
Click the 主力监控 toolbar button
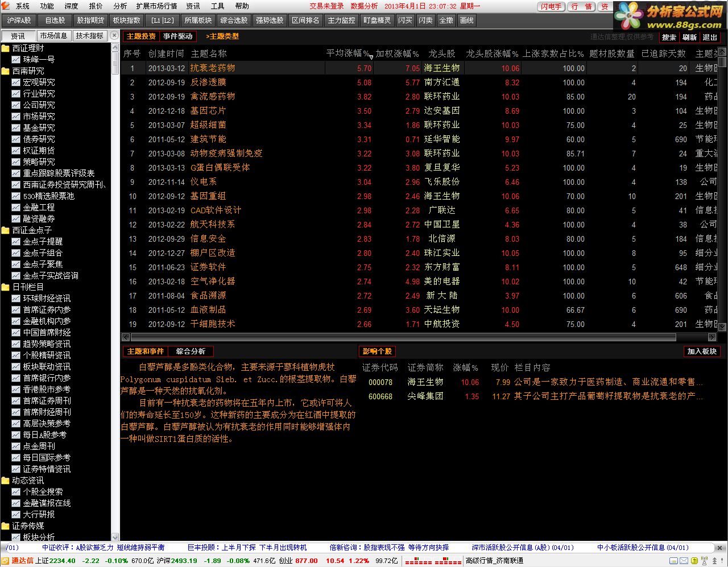click(x=342, y=20)
